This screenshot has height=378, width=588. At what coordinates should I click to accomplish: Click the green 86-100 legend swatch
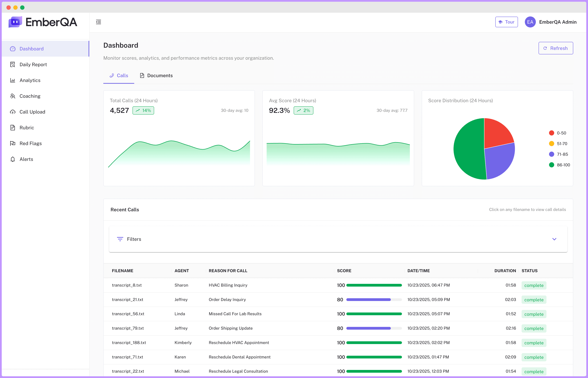[551, 165]
